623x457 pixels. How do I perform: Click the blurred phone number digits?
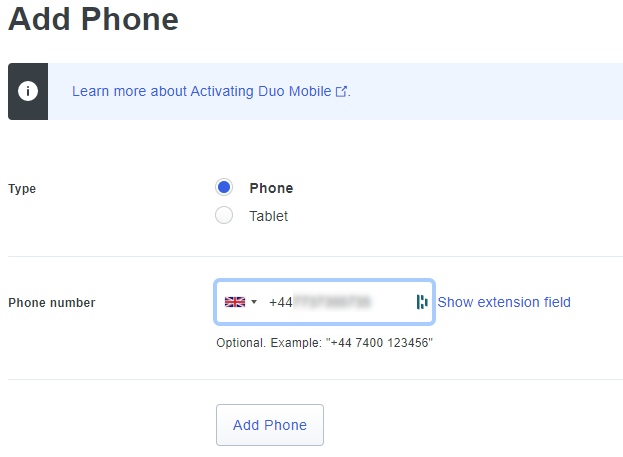(332, 302)
